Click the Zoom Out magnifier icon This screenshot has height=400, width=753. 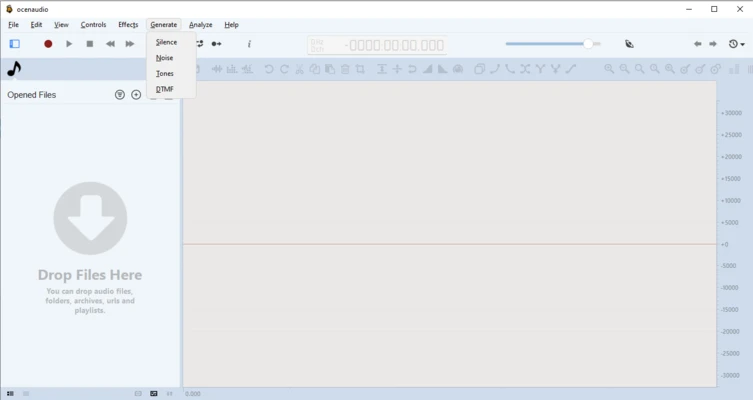pos(624,69)
